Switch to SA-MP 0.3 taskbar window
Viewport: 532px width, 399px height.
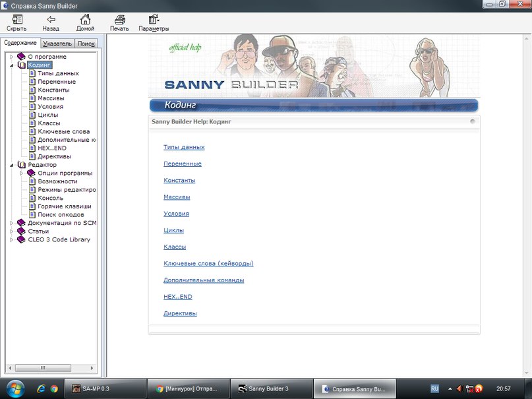pyautogui.click(x=105, y=389)
